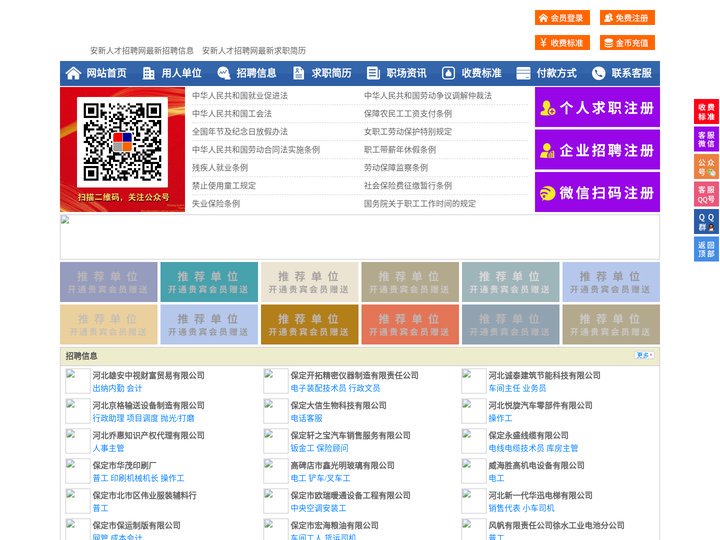The width and height of the screenshot is (720, 540).
Task: Click the 免费注册 users icon
Action: click(608, 18)
